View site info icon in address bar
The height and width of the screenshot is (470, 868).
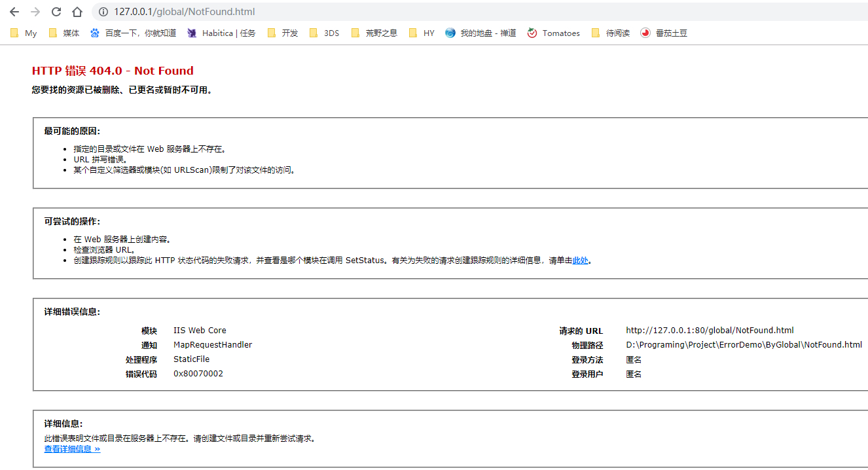point(103,12)
